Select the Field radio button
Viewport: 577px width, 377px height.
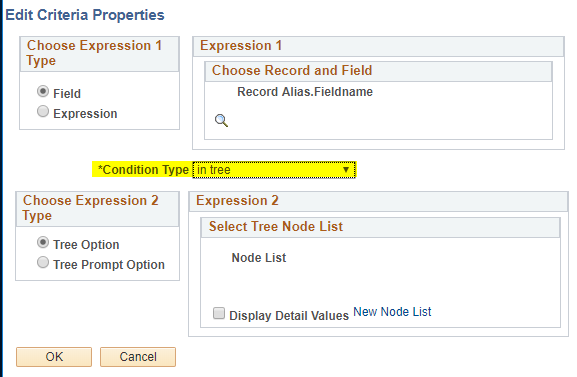pos(43,91)
